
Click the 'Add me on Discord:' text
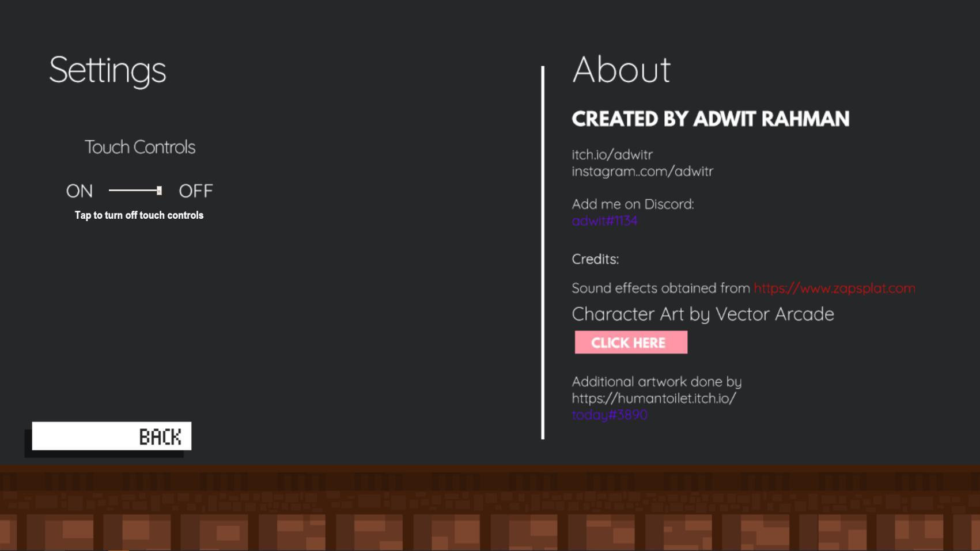pyautogui.click(x=633, y=204)
